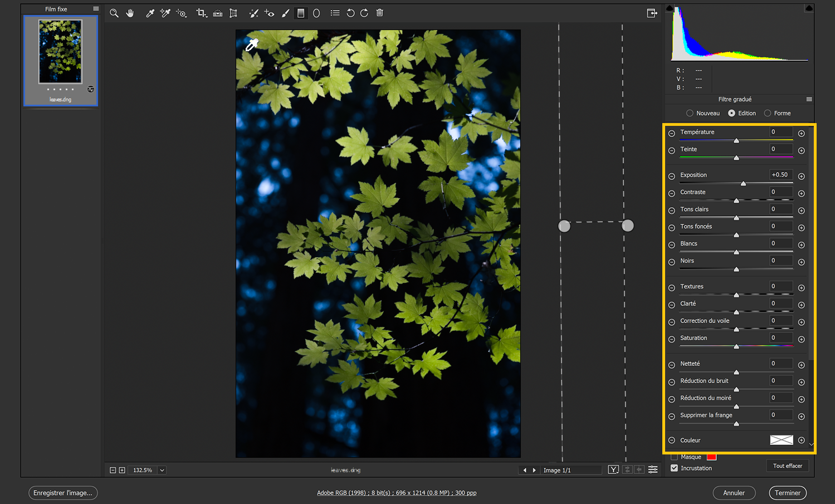Screen dimensions: 835x504
Task: Open the Filtre gradué panel menu
Action: 809,99
